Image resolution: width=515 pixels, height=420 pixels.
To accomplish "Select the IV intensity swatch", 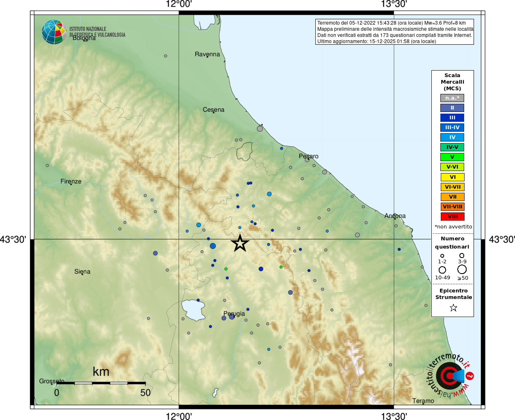I will 452,137.
